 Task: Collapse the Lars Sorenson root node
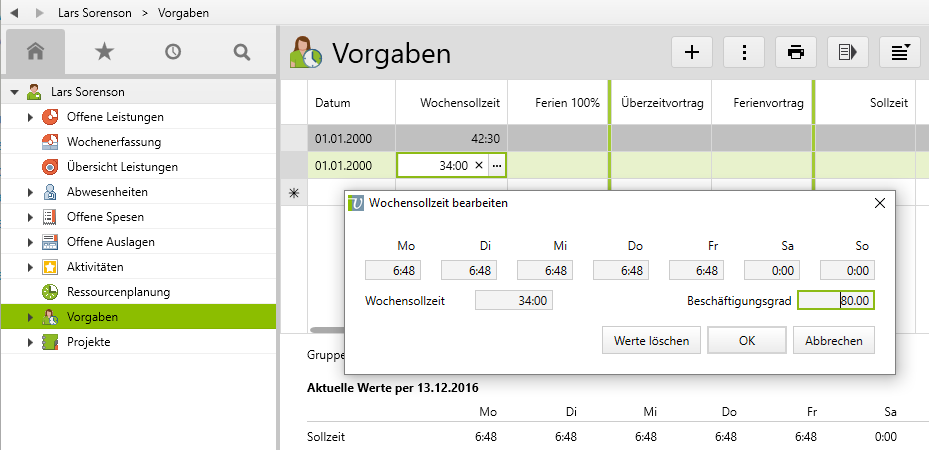pyautogui.click(x=15, y=92)
